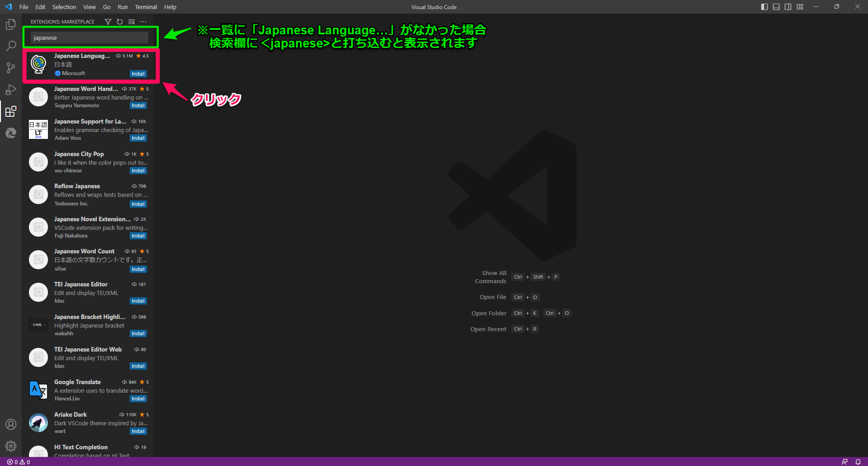Install TEI Japanese Editor Web extension
The height and width of the screenshot is (466, 868).
click(138, 366)
